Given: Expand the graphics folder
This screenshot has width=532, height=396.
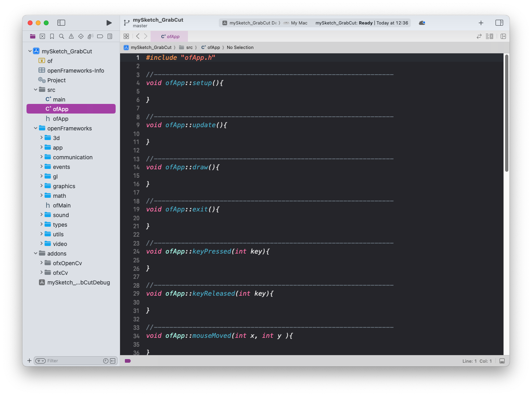Looking at the screenshot, I should click(x=41, y=186).
